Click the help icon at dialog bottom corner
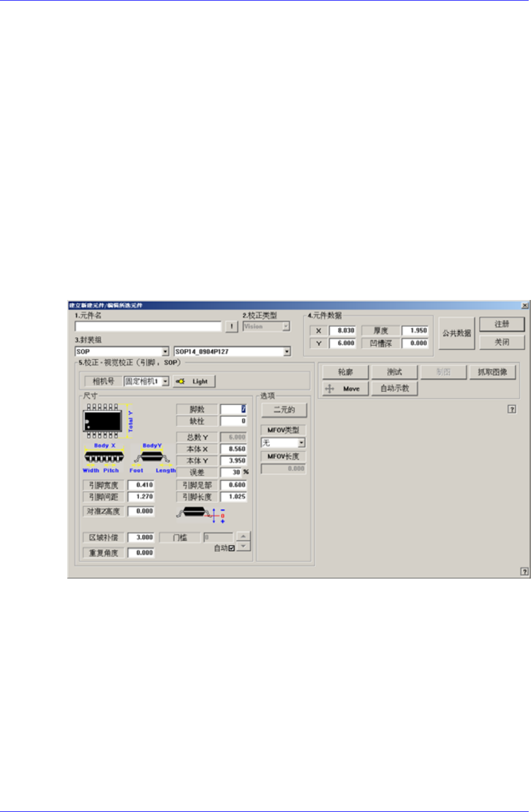The height and width of the screenshot is (812, 531). pyautogui.click(x=525, y=572)
